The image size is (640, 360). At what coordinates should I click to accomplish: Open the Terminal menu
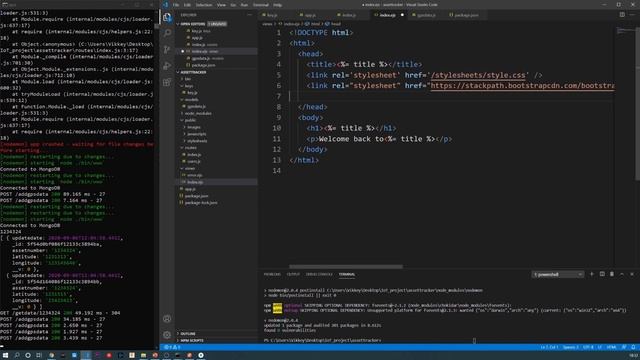pyautogui.click(x=261, y=5)
